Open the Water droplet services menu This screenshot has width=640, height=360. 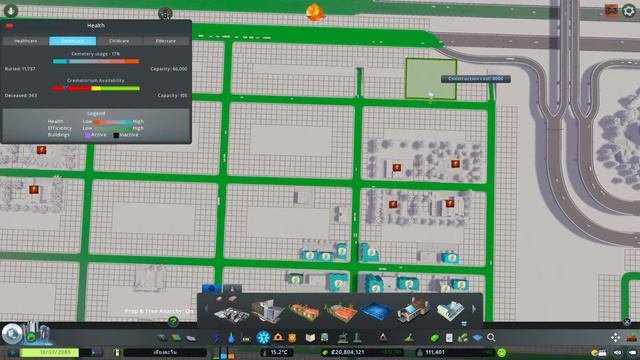231,338
